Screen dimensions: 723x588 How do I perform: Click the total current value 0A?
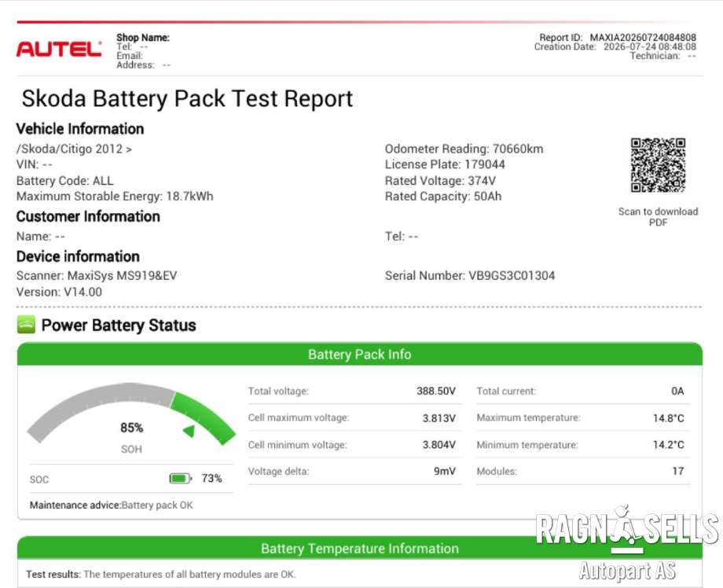677,391
